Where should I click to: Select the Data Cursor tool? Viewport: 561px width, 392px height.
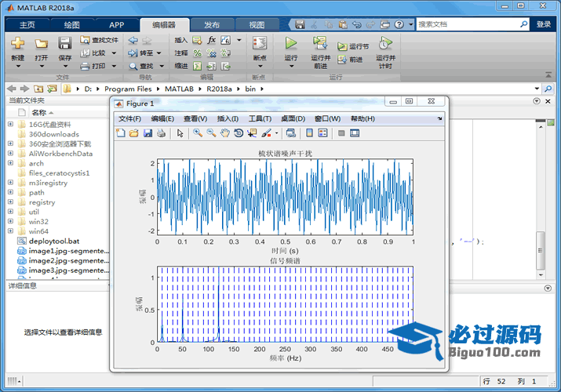tap(252, 133)
